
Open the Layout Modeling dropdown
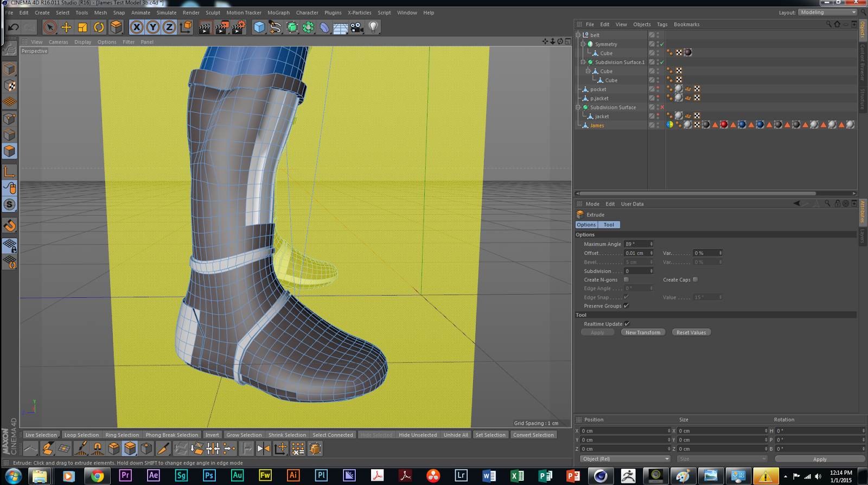coord(827,12)
